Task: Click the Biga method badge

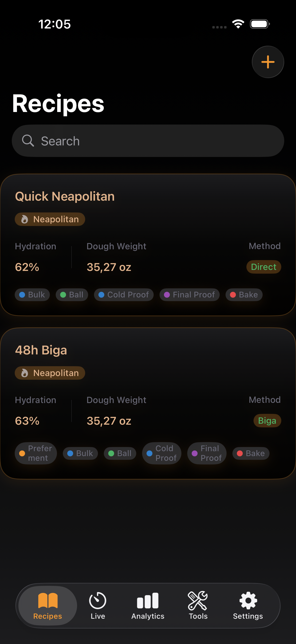Action: point(267,420)
